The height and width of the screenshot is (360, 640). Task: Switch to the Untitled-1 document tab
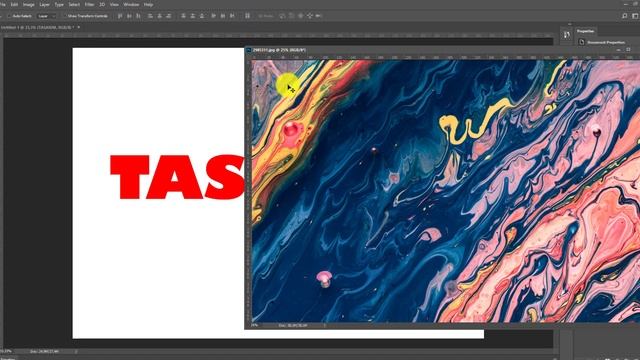pos(37,27)
